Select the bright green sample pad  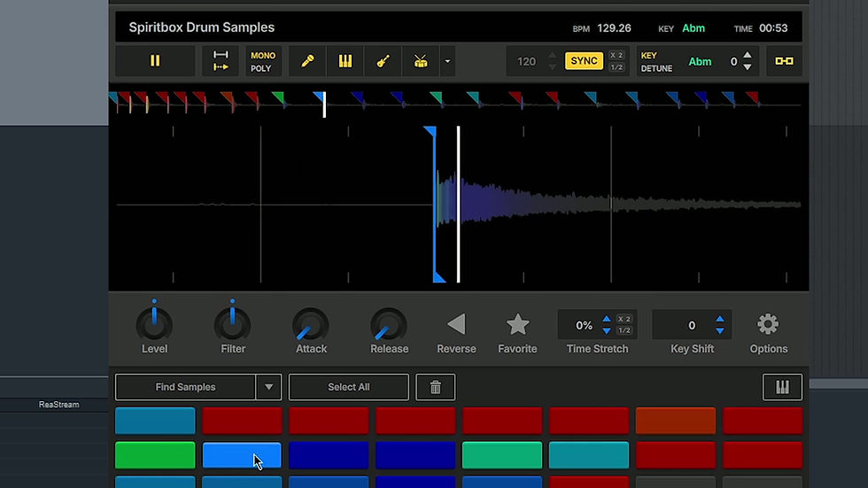155,455
